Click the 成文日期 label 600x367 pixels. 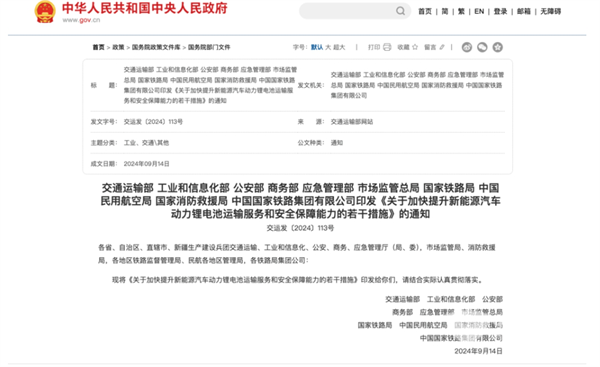[x=104, y=164]
